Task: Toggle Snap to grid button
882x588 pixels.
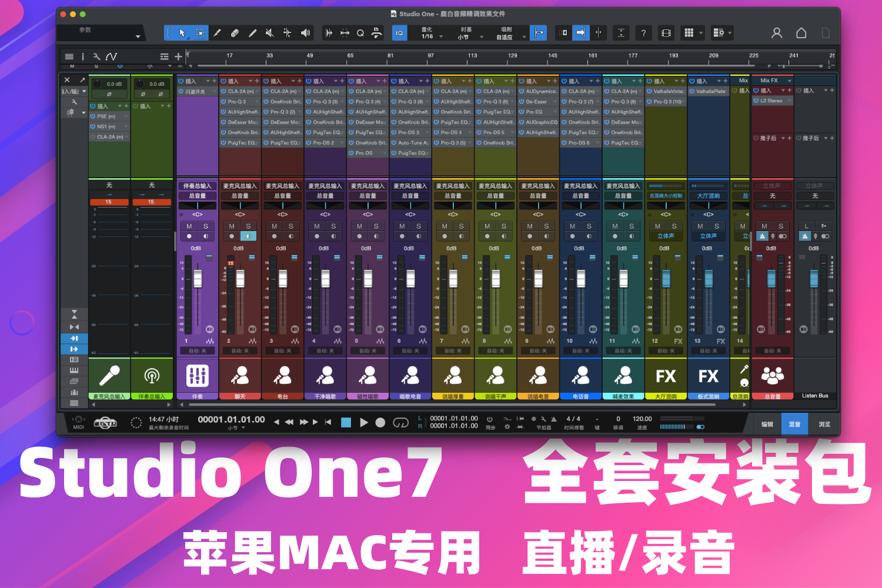Action: point(537,33)
